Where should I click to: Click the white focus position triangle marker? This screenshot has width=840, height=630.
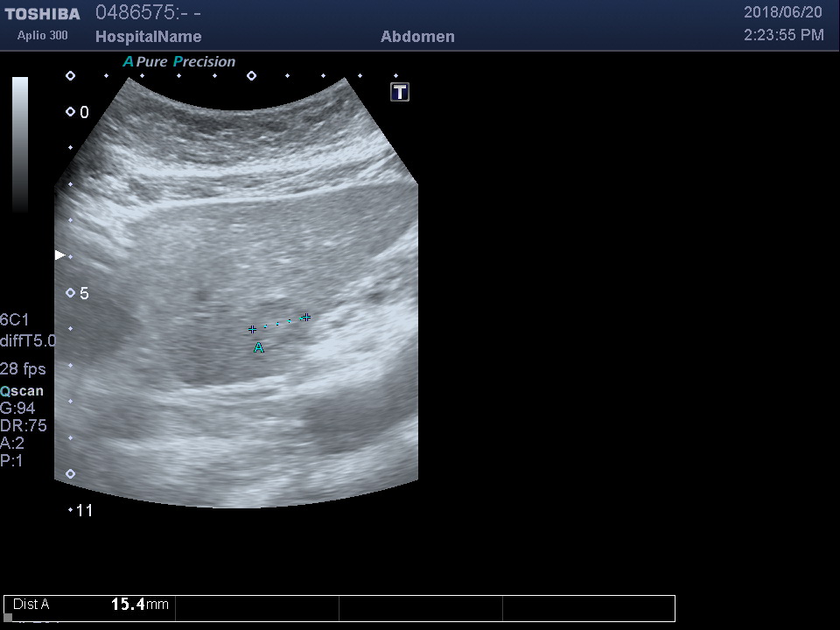pyautogui.click(x=60, y=255)
